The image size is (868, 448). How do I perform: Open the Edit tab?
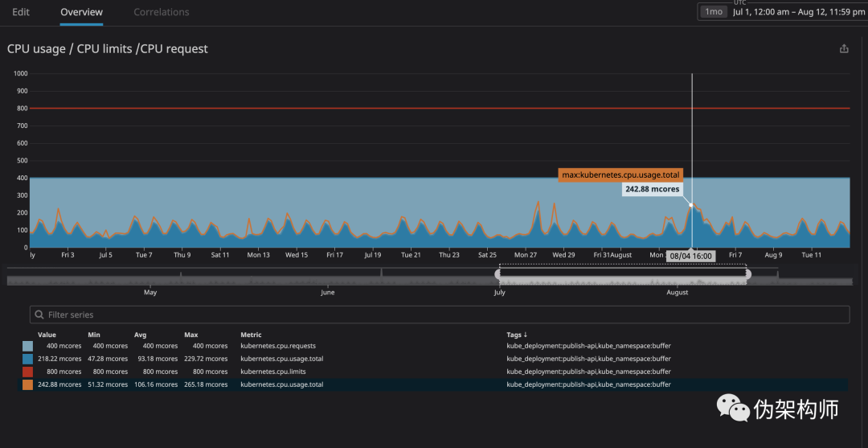click(20, 11)
